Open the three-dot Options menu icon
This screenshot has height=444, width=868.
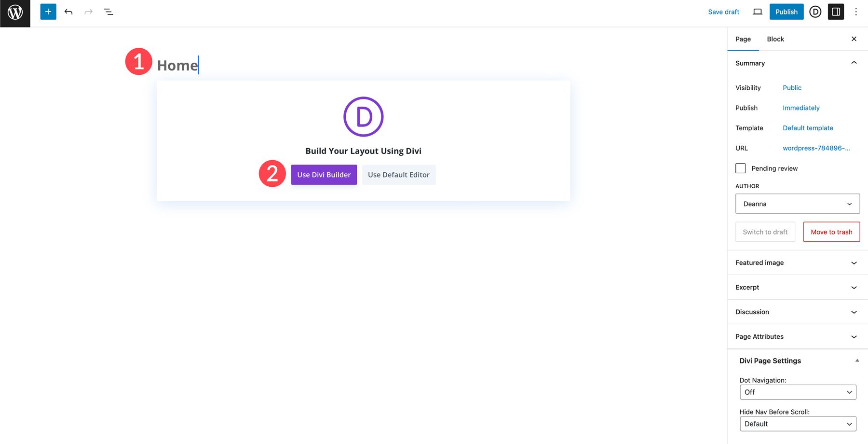856,12
